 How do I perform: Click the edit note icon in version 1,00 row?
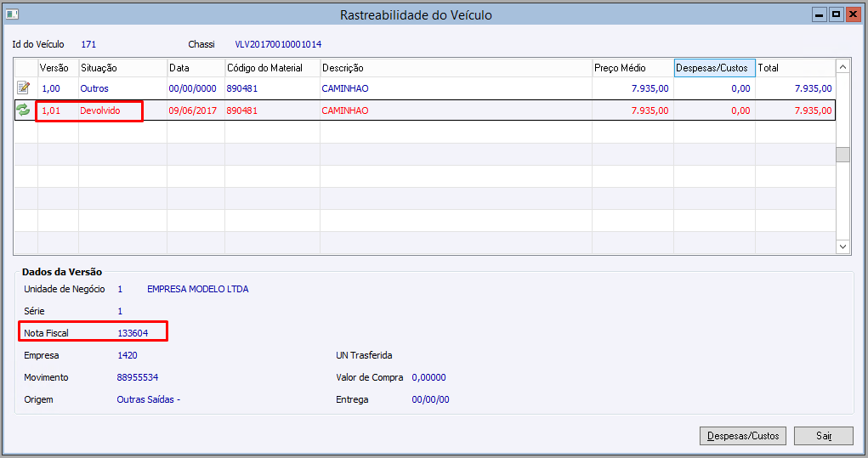pyautogui.click(x=23, y=88)
